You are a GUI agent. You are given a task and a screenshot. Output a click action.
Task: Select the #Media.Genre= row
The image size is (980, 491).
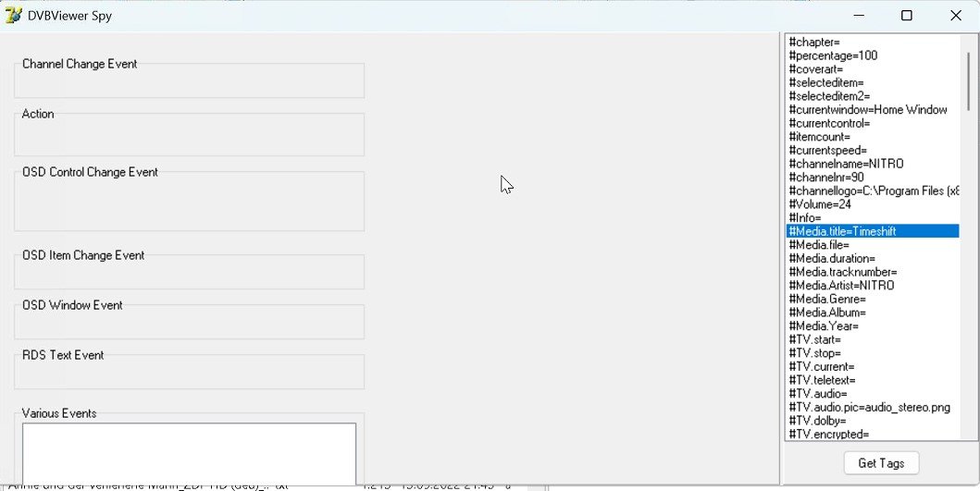point(873,300)
